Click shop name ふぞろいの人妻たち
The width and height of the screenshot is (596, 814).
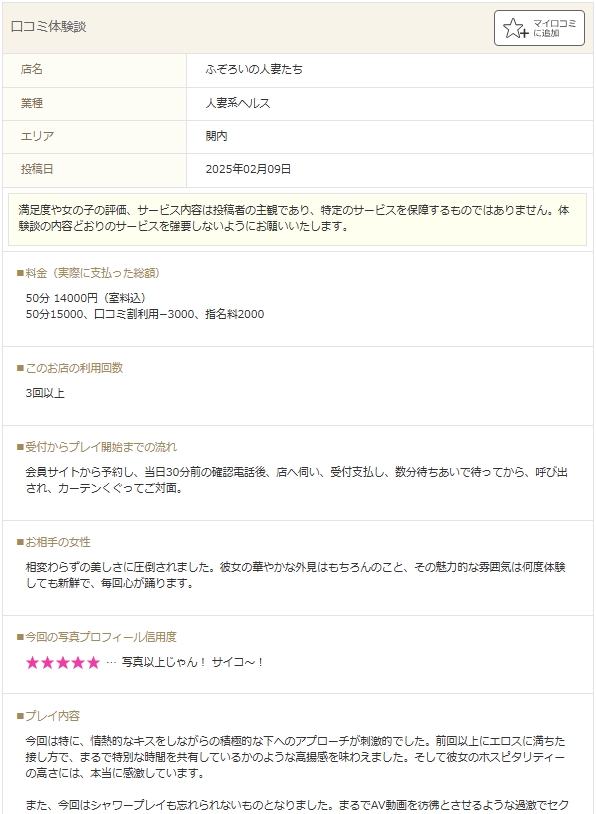[254, 70]
